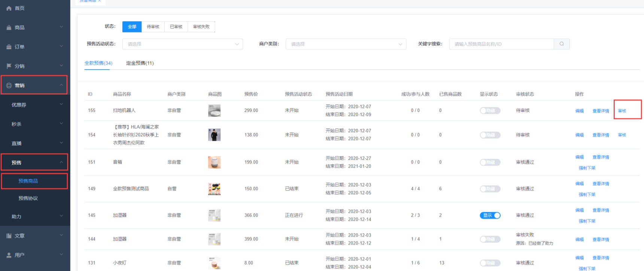The height and width of the screenshot is (271, 644).
Task: Click the 小夜灯 product image
Action: point(214,263)
